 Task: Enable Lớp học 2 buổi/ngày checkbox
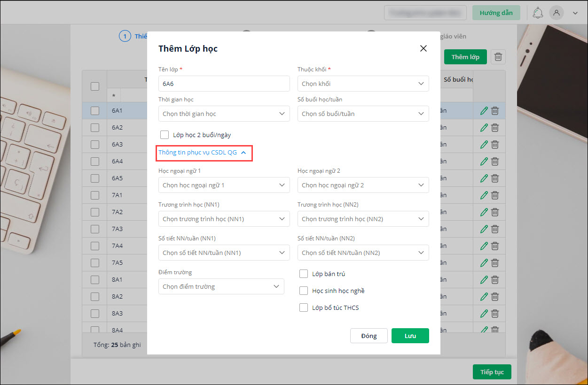[165, 135]
